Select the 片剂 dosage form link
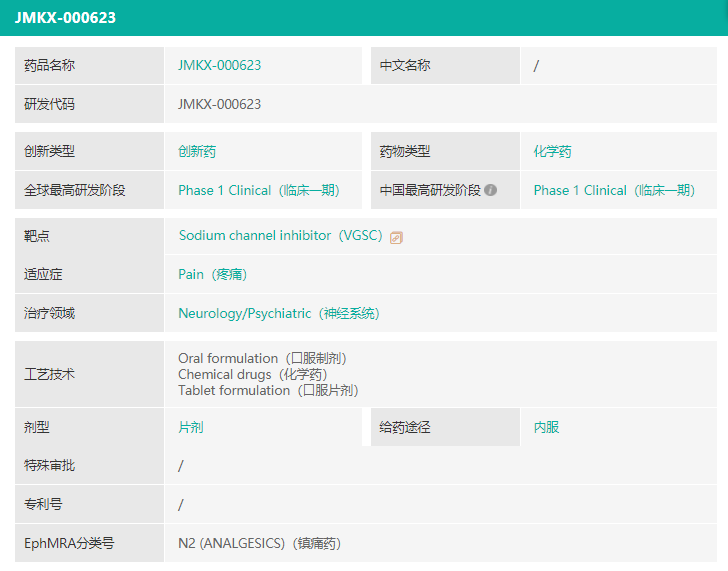 click(x=191, y=427)
